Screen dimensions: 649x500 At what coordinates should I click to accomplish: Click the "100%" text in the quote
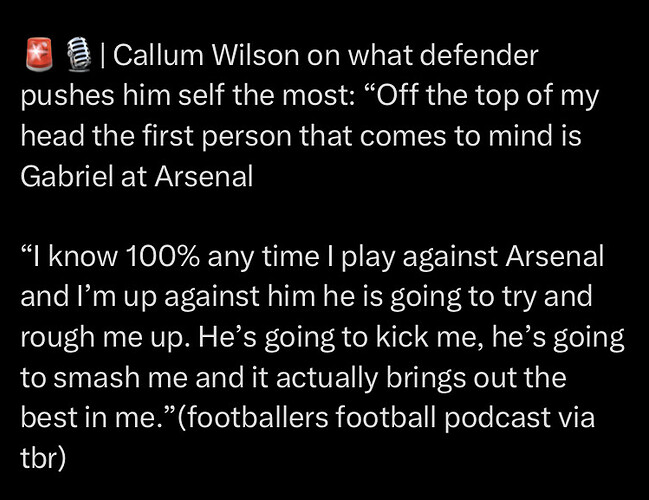click(x=163, y=257)
